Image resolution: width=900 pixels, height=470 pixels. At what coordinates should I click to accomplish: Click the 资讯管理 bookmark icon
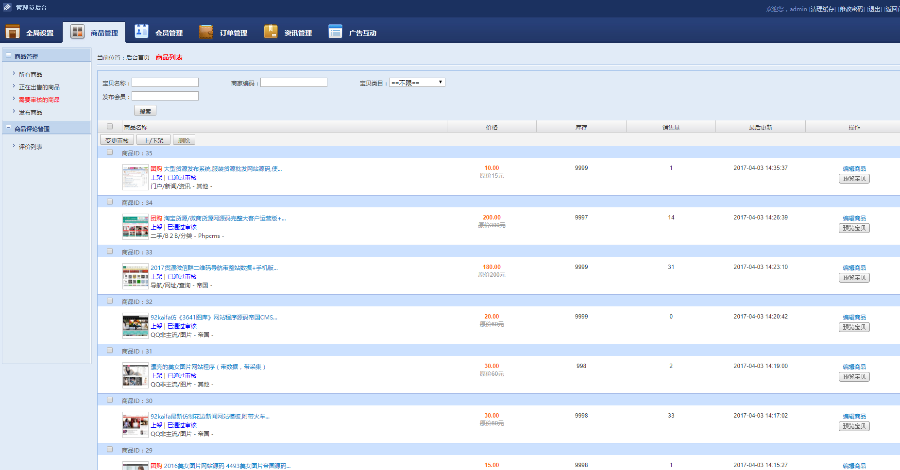270,32
